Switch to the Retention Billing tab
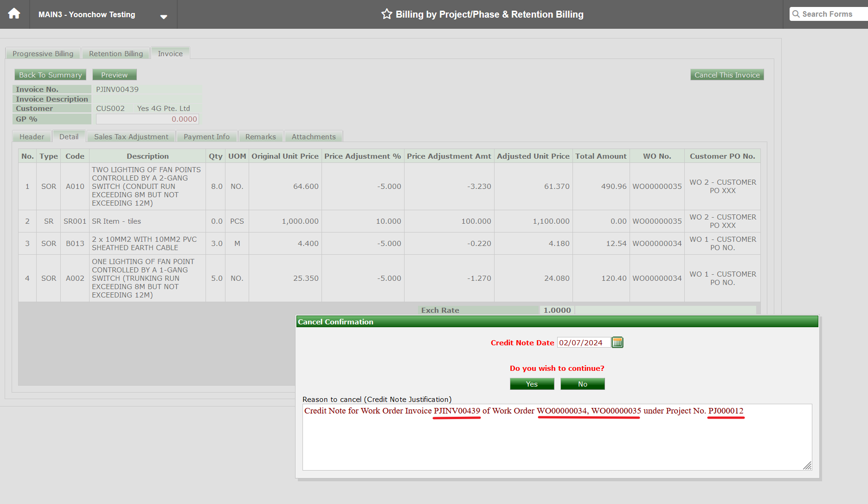Image resolution: width=868 pixels, height=504 pixels. 116,53
